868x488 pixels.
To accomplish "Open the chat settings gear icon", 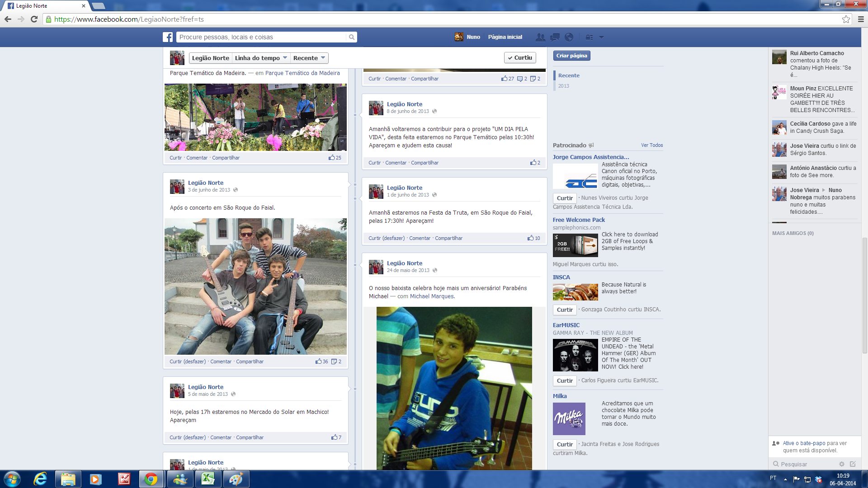I will 841,464.
